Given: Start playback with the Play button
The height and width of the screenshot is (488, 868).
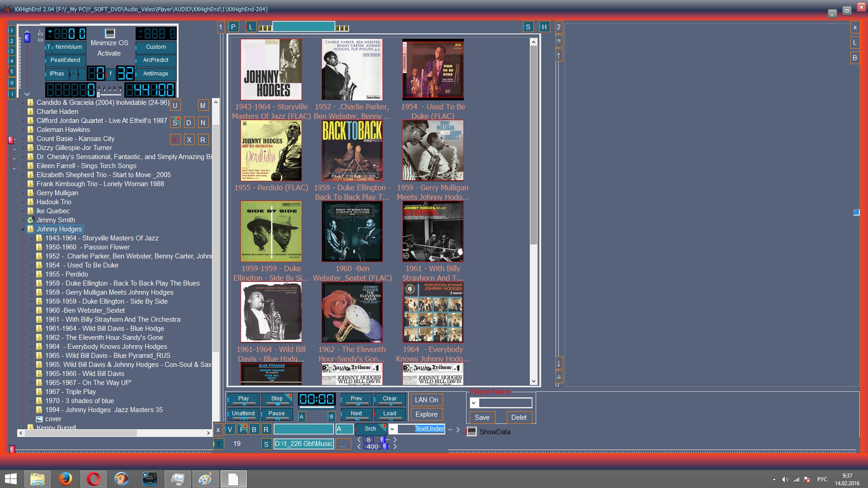Looking at the screenshot, I should 244,399.
